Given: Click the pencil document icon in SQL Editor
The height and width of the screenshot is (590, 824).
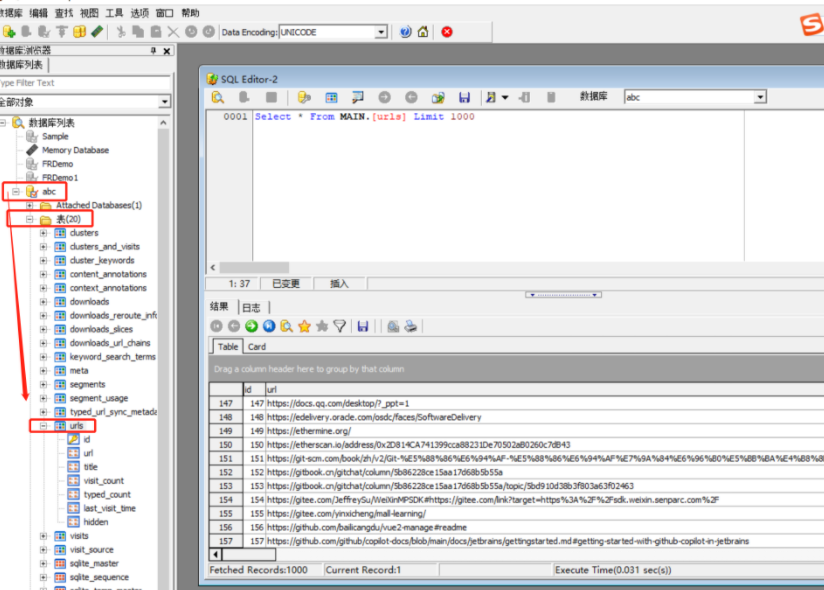Looking at the screenshot, I should coord(491,97).
